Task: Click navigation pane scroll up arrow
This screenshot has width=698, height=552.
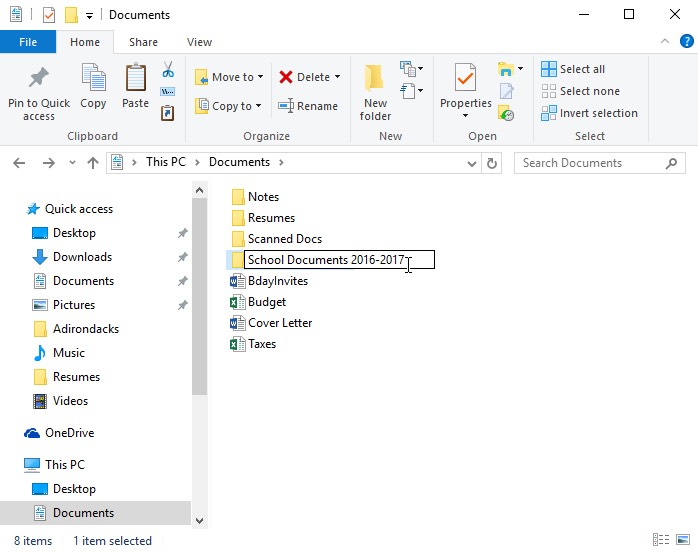Action: pyautogui.click(x=199, y=191)
